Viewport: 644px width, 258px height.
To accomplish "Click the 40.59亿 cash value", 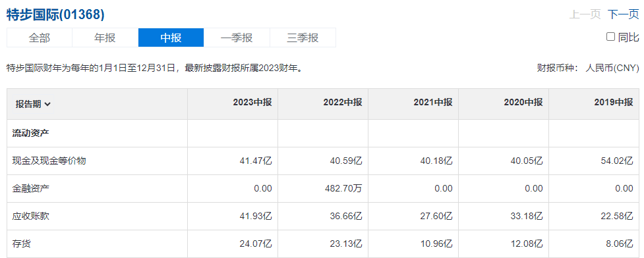I will pos(346,161).
